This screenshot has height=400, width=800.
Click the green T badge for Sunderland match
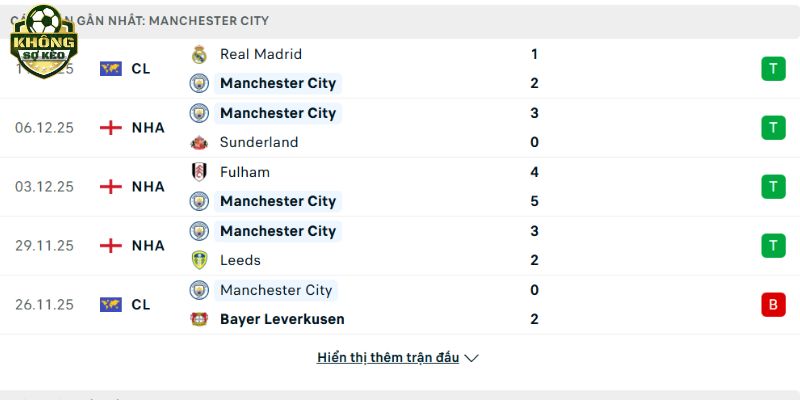pyautogui.click(x=772, y=128)
